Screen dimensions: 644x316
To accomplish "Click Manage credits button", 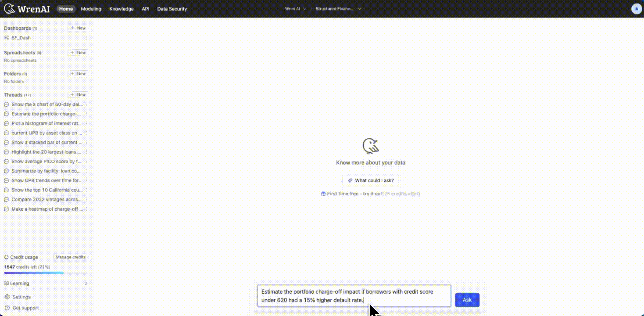I will (71, 257).
